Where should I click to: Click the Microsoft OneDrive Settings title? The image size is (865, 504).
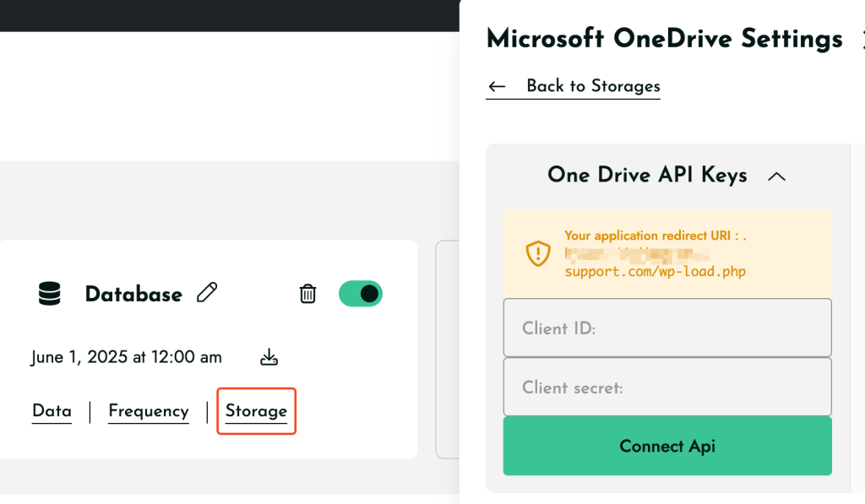tap(665, 39)
